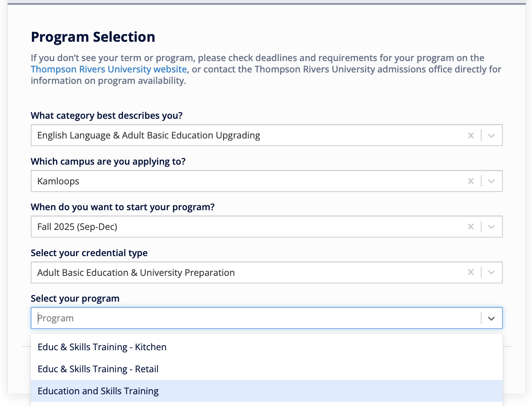532x406 pixels.
Task: Open the start term dropdown chevron
Action: pyautogui.click(x=491, y=227)
